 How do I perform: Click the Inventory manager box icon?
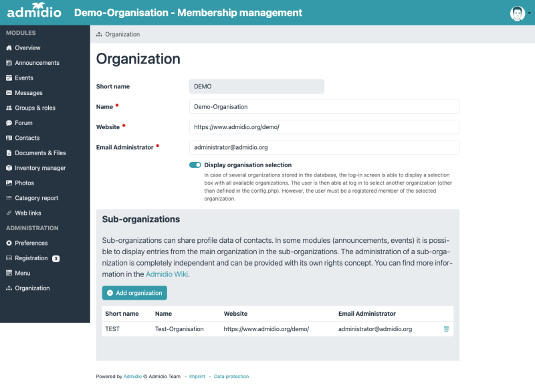point(9,168)
